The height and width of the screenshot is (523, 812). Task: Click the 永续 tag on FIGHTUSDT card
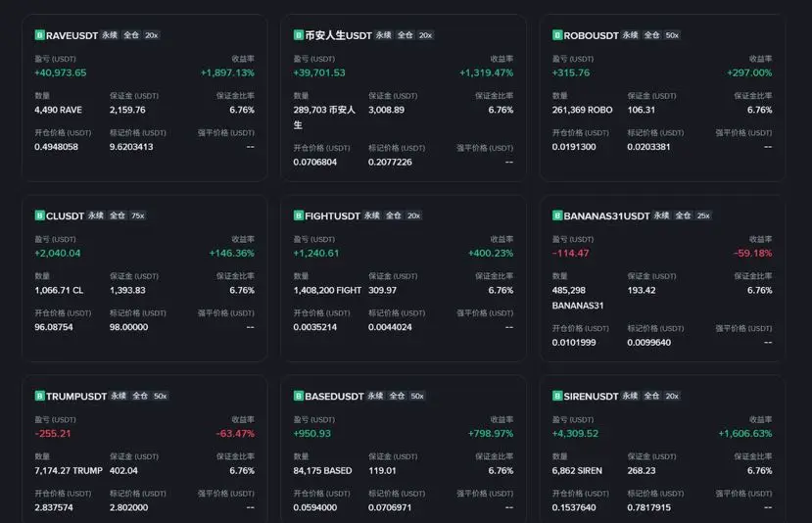[371, 215]
